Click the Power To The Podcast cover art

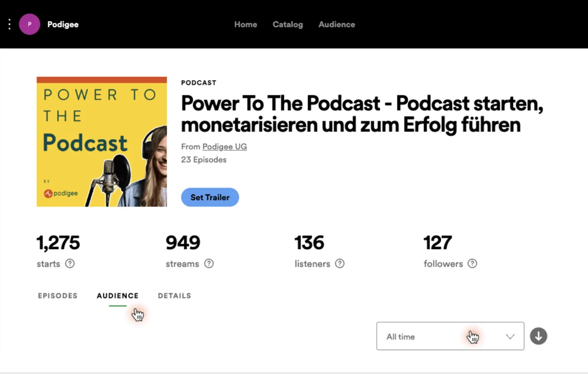102,141
